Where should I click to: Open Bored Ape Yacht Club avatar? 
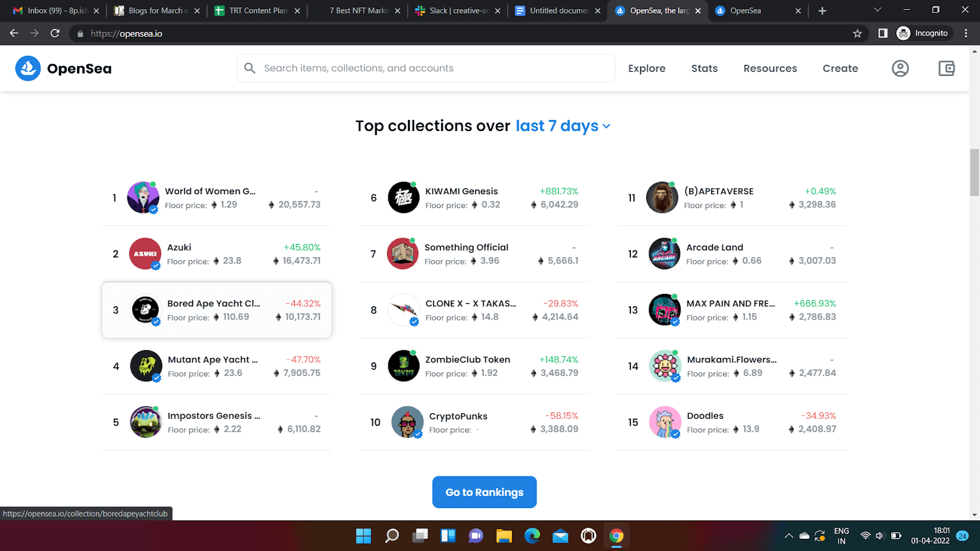pyautogui.click(x=145, y=310)
